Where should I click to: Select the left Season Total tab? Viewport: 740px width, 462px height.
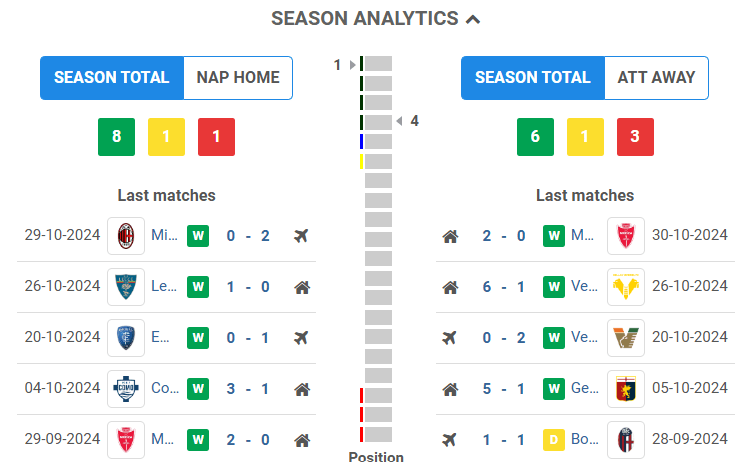(112, 77)
